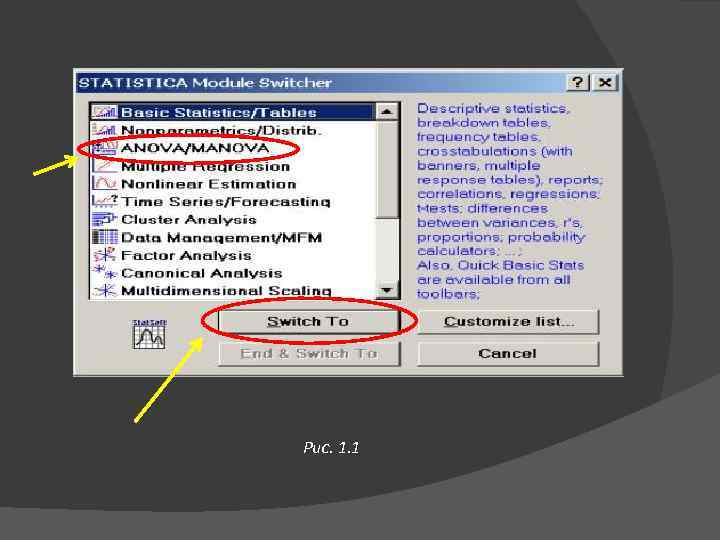Viewport: 720px width, 540px height.
Task: Click the module list scroll down arrow
Action: pos(387,290)
